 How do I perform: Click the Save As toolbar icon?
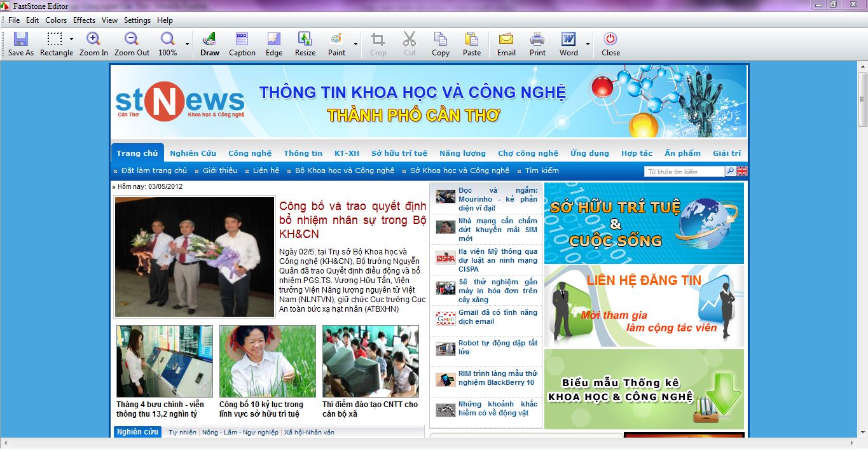pyautogui.click(x=20, y=44)
